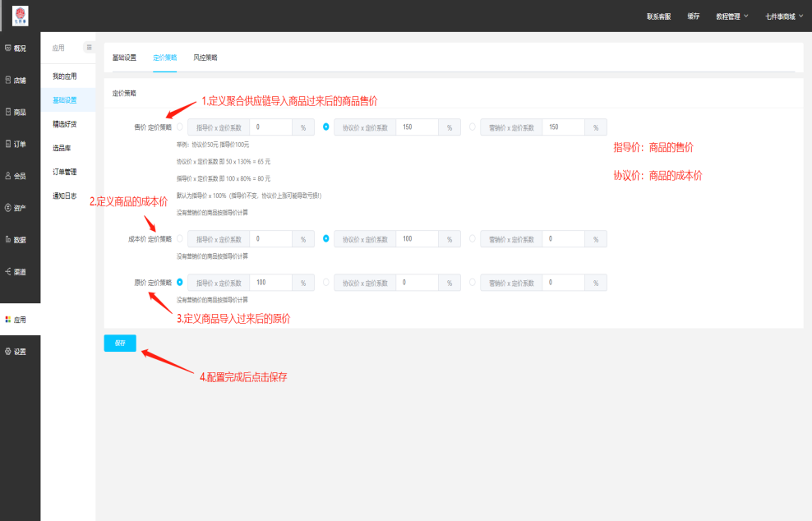Edit 成本价 指导价 coefficient field showing 0
This screenshot has width=812, height=521.
pos(271,239)
